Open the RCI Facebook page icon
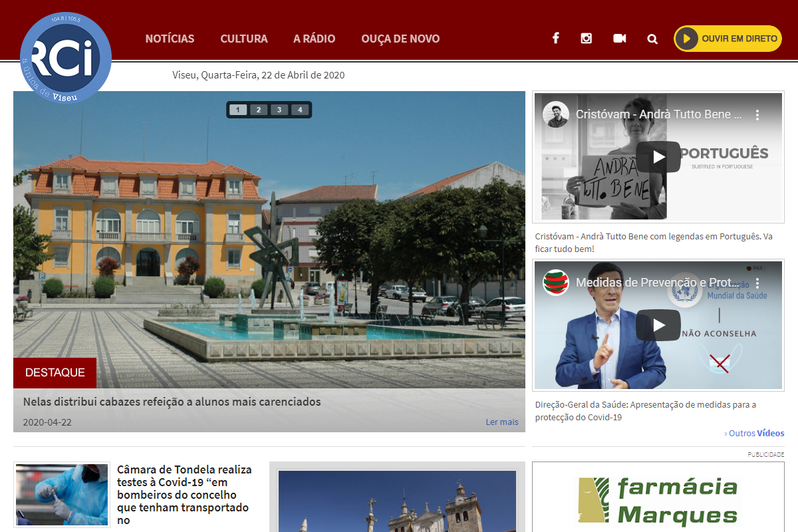Image resolution: width=798 pixels, height=532 pixels. (x=555, y=39)
